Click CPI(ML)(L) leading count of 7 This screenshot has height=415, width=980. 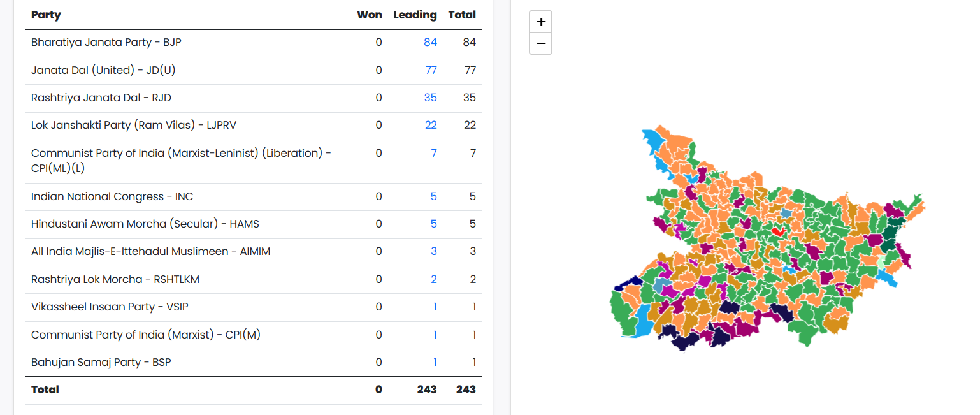434,153
